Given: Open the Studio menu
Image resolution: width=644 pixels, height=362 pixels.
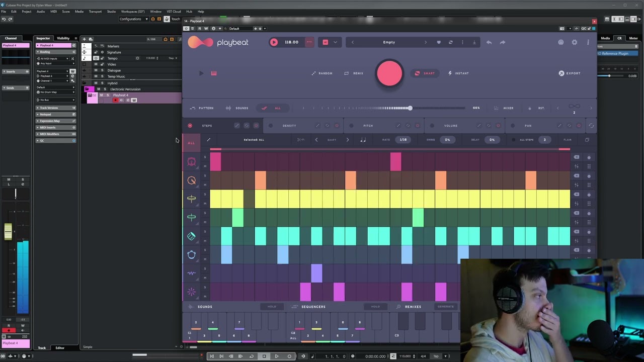Looking at the screenshot, I should point(111,12).
